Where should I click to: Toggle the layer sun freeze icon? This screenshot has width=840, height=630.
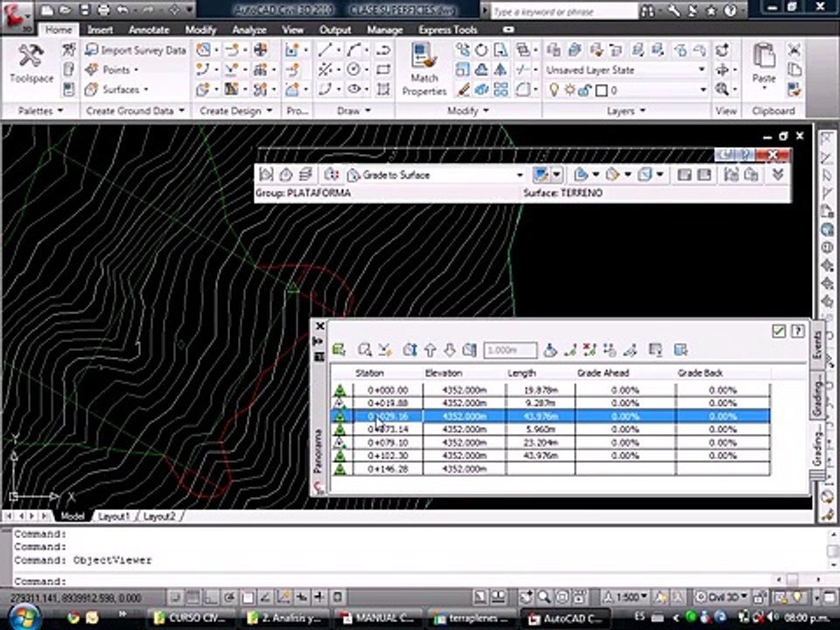pyautogui.click(x=569, y=90)
